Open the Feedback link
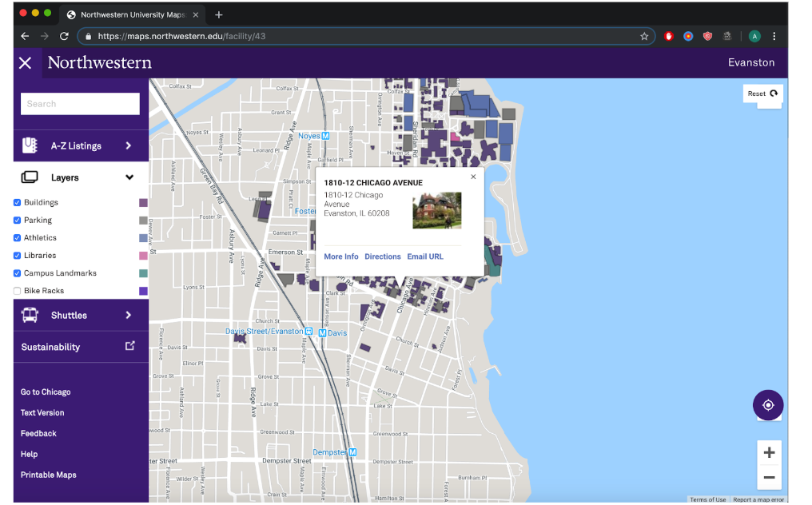Screen dimensions: 812x505 [38, 434]
